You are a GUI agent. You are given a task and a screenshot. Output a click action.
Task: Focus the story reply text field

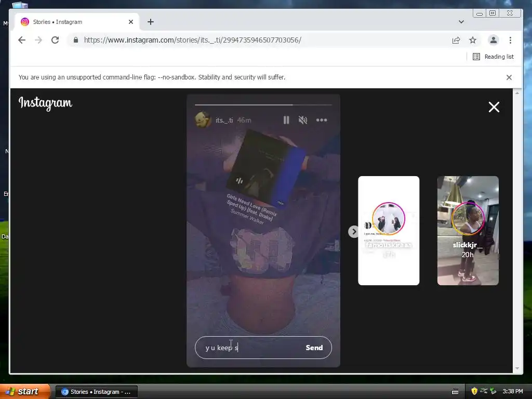click(253, 348)
